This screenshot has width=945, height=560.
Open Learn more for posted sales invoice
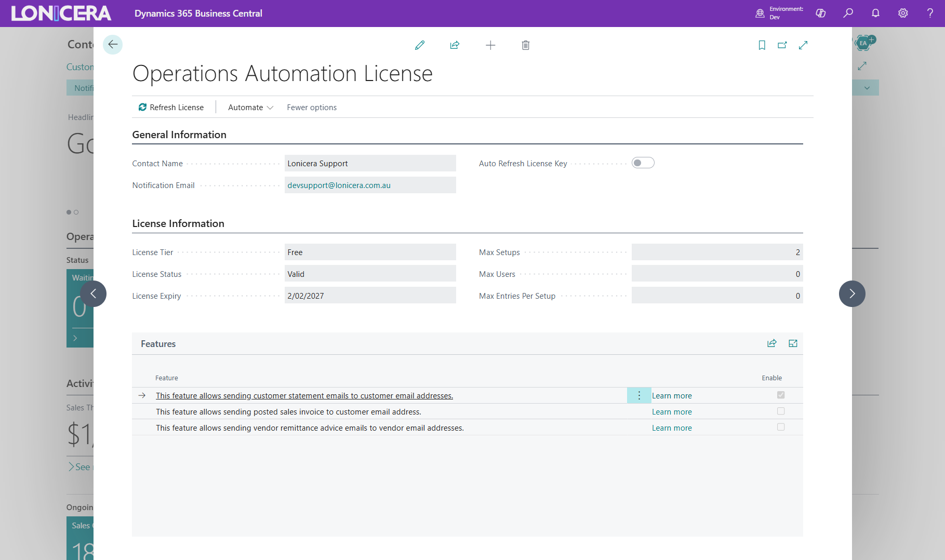tap(672, 412)
